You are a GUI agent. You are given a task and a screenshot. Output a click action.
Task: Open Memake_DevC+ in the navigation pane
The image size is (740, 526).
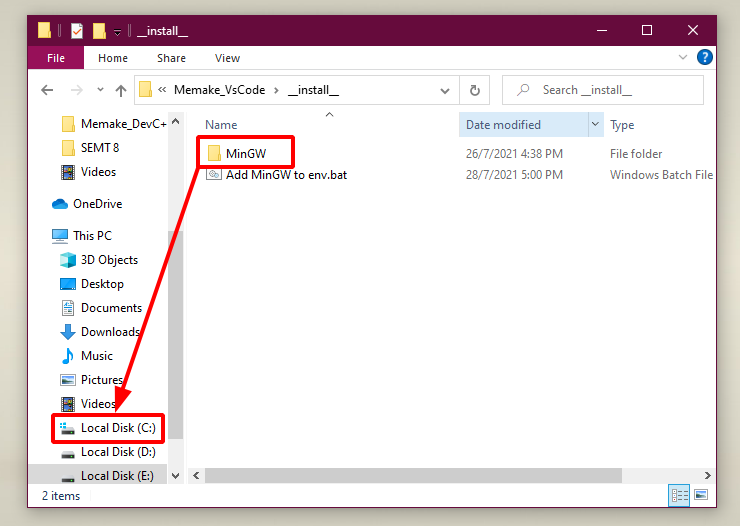(115, 124)
